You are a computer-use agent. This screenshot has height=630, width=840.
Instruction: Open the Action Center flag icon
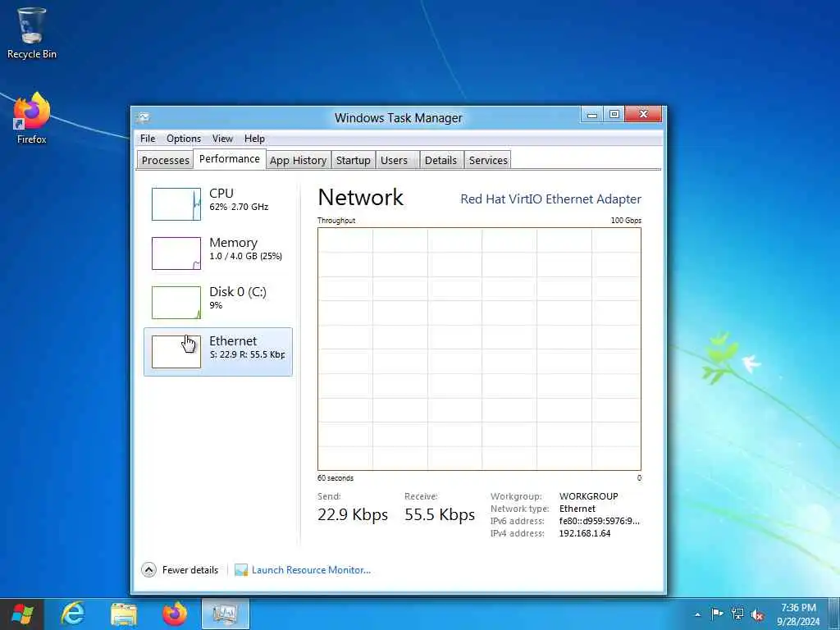click(x=717, y=614)
